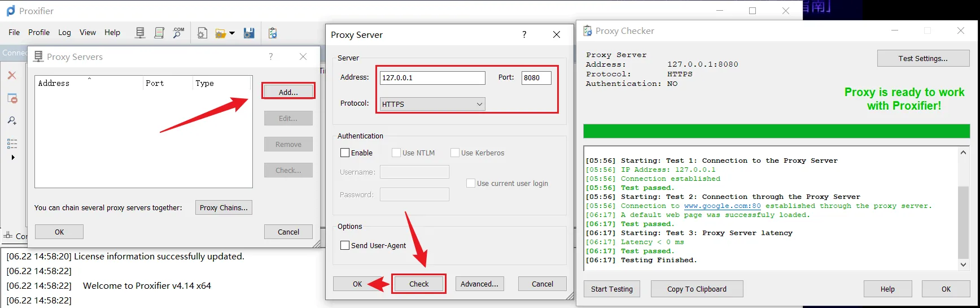The width and height of the screenshot is (980, 308).
Task: Open Proxification Rules toolbar icon
Action: click(159, 33)
